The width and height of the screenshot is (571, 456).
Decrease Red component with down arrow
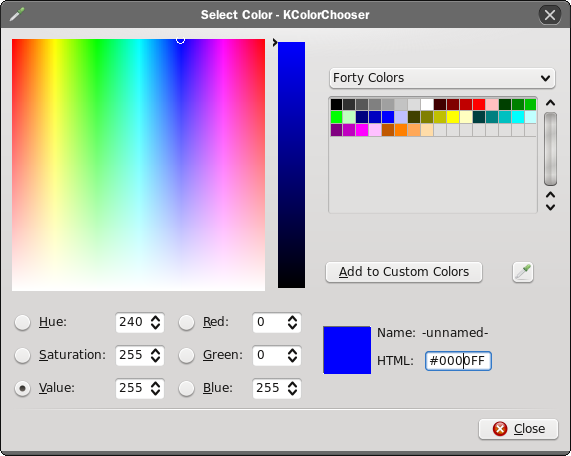click(x=292, y=326)
